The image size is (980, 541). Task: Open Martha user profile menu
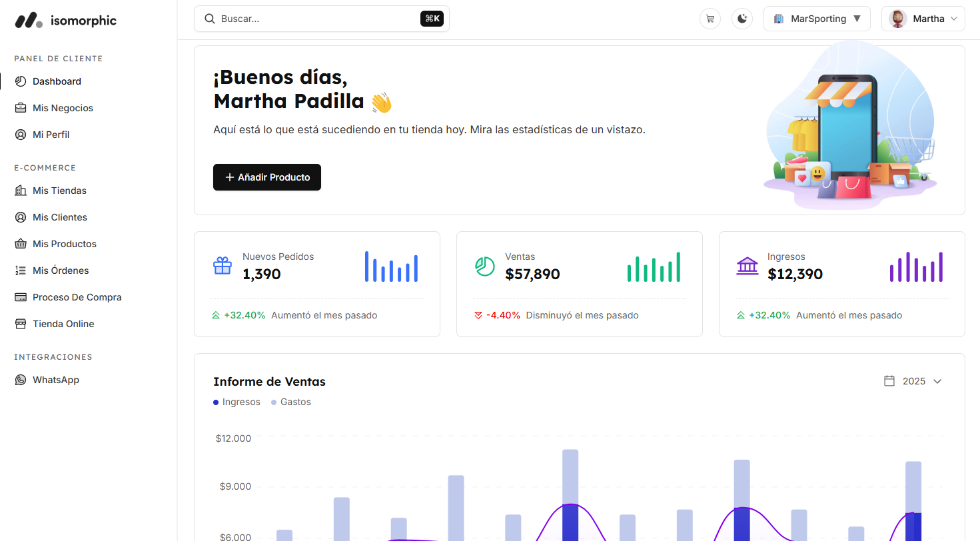(x=923, y=19)
